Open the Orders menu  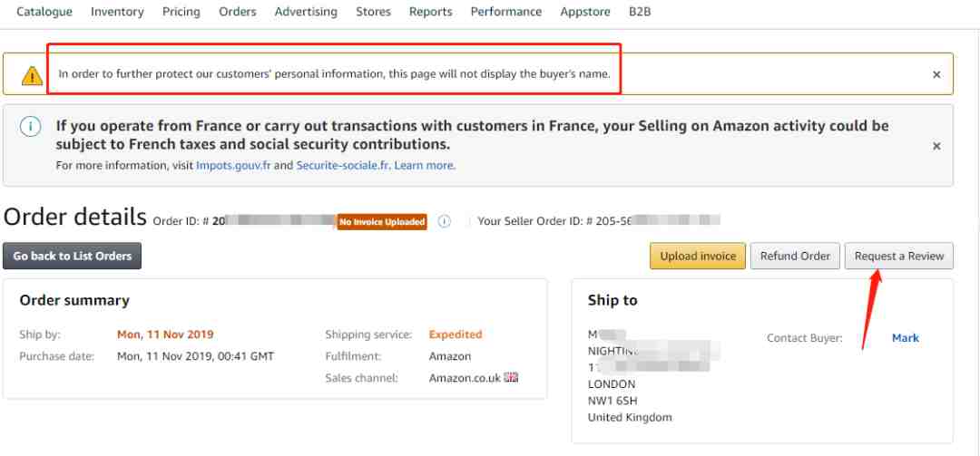238,12
